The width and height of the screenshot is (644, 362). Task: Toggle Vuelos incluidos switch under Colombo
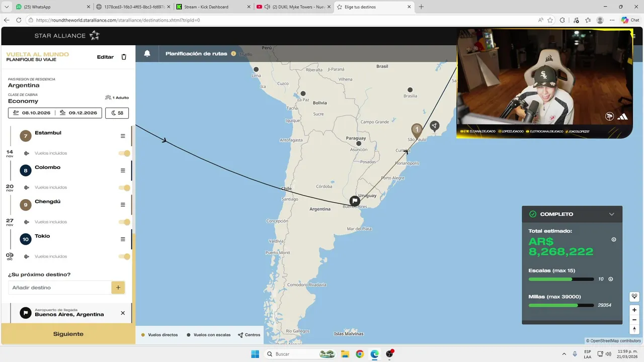pos(124,188)
